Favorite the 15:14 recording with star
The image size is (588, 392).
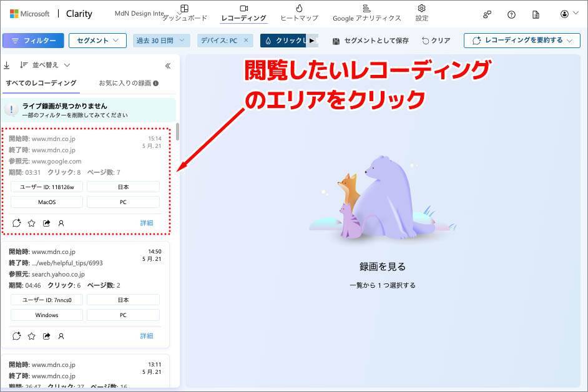click(31, 223)
